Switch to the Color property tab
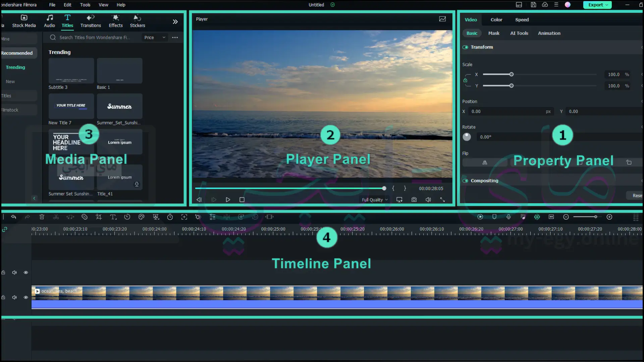 [496, 20]
